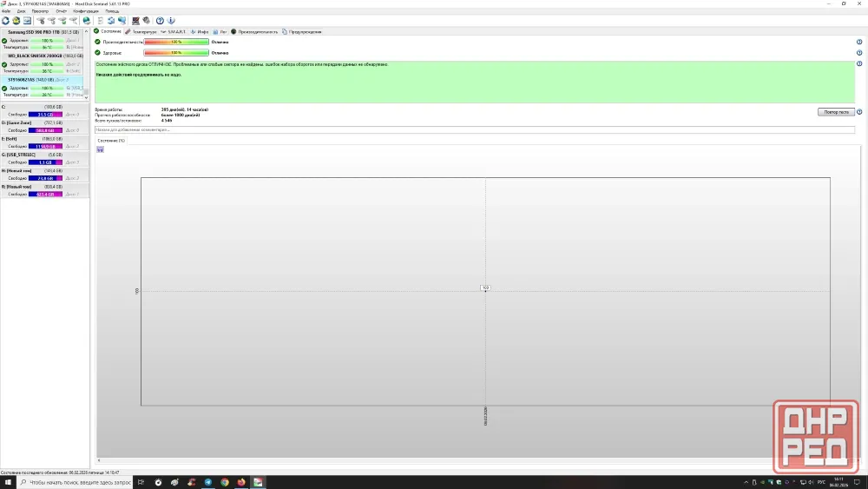Image resolution: width=868 pixels, height=489 pixels.
Task: Open the Диск menu
Action: pyautogui.click(x=21, y=11)
